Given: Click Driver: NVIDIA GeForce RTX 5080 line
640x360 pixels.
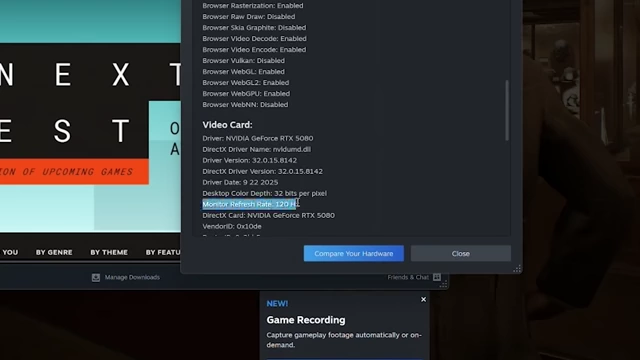Looking at the screenshot, I should coord(258,138).
